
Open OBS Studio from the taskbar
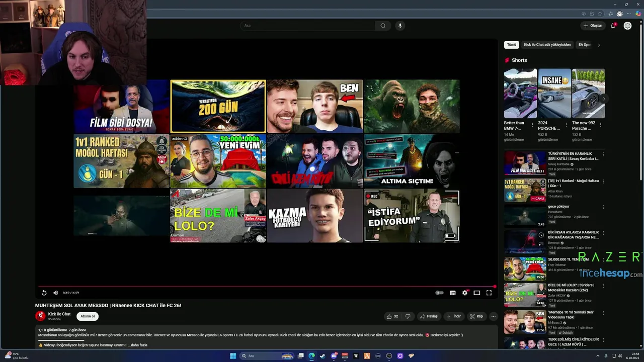(389, 356)
